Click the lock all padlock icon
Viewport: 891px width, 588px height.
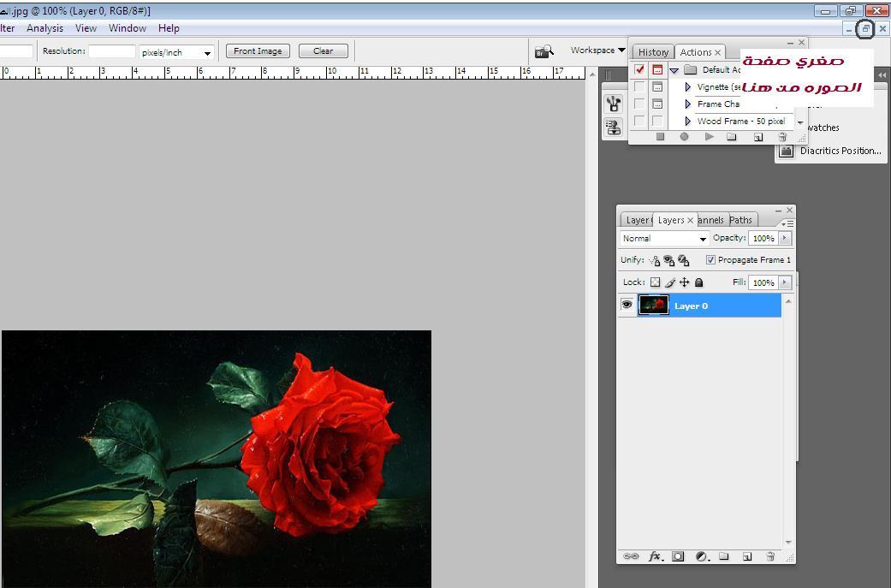click(x=699, y=282)
